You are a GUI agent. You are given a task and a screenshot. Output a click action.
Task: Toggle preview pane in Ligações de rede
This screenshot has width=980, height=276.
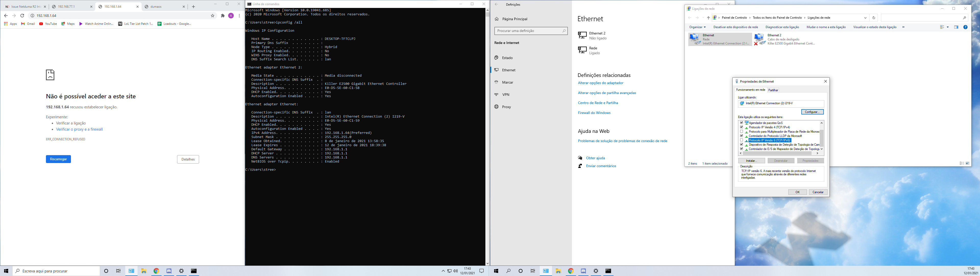click(956, 27)
